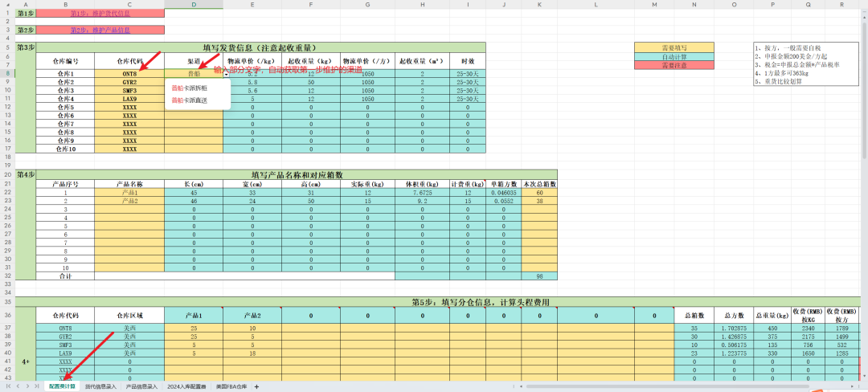This screenshot has height=392, width=868.
Task: Switch to 美国FBA仓库 sheet tab
Action: click(231, 386)
